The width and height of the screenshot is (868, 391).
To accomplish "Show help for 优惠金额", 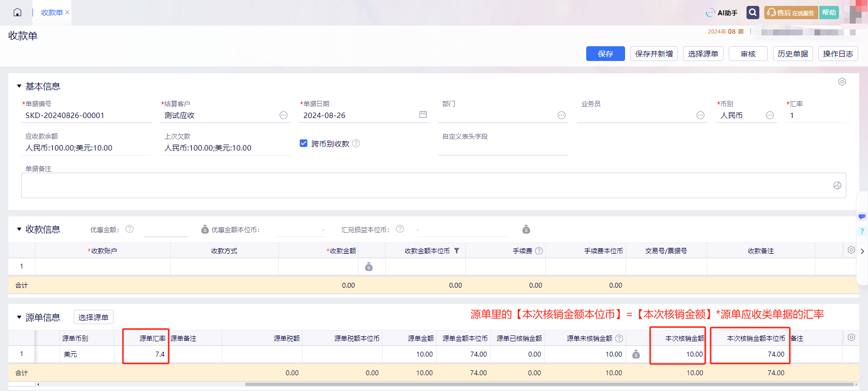I will click(x=129, y=229).
